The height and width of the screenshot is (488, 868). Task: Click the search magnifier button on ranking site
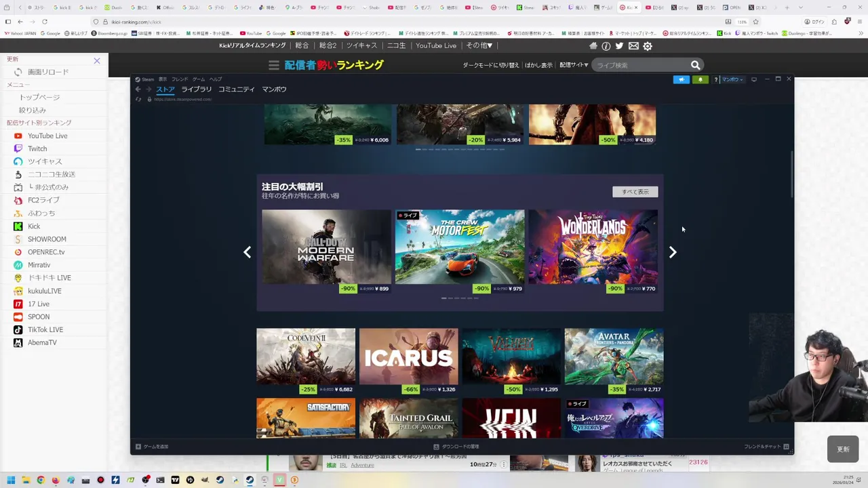coord(695,65)
